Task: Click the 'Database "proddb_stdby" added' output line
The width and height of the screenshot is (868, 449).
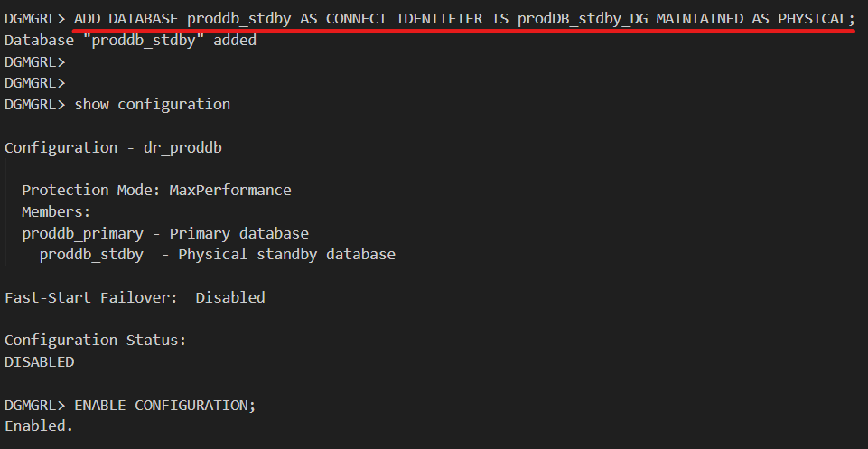Action: tap(130, 40)
